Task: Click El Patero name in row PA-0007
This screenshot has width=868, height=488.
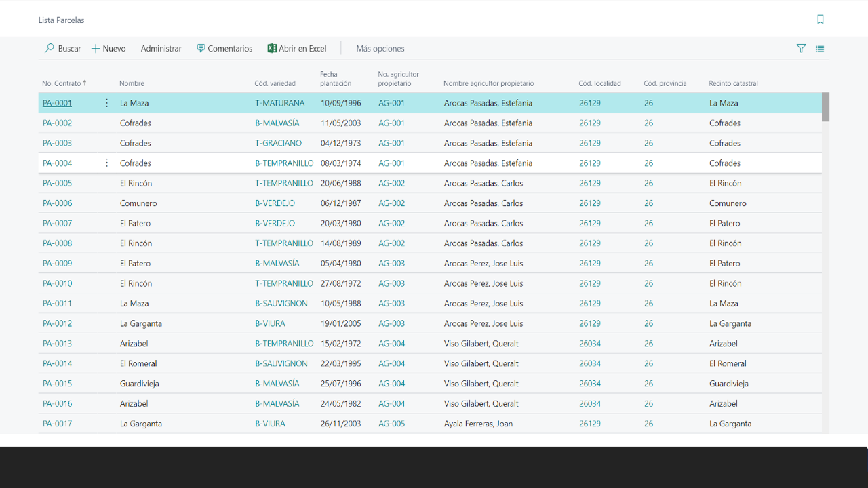Action: pos(135,223)
